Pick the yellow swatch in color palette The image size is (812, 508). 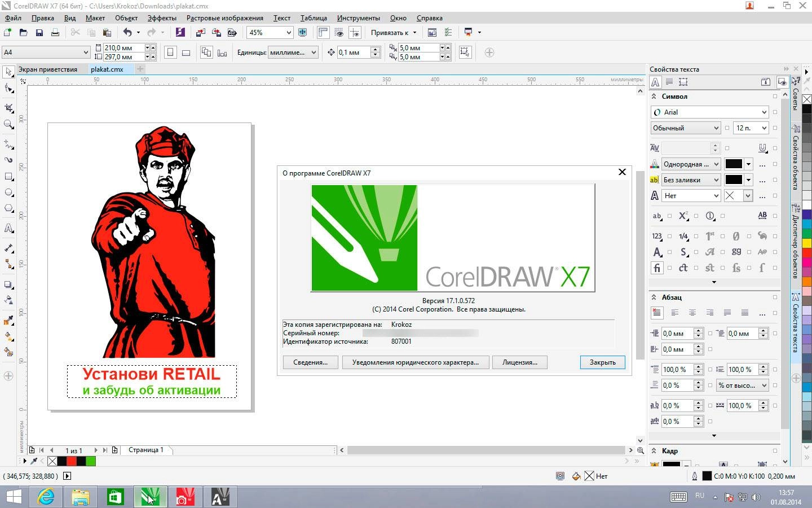[807, 243]
